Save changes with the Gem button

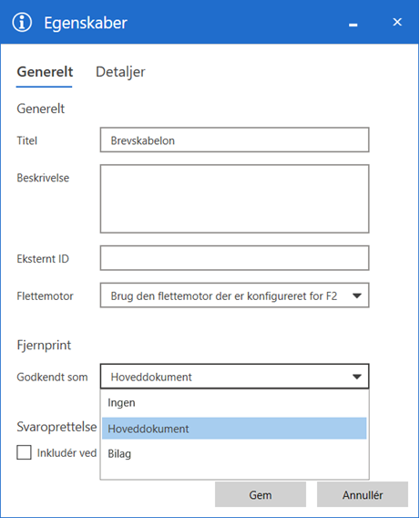coord(261,494)
